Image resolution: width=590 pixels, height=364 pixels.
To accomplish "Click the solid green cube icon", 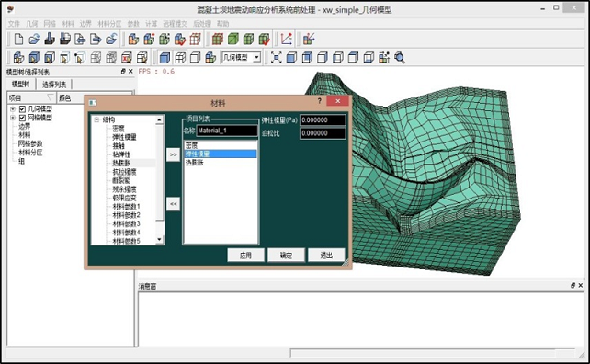I will [x=233, y=39].
